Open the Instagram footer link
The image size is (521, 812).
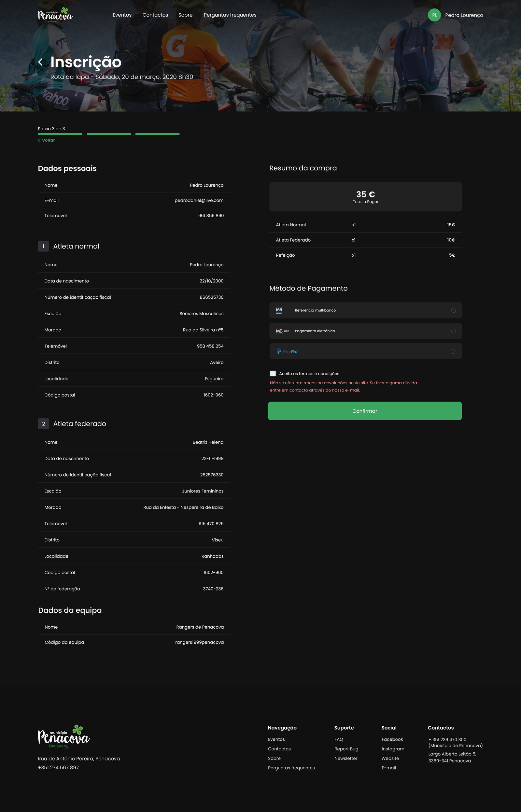tap(393, 749)
